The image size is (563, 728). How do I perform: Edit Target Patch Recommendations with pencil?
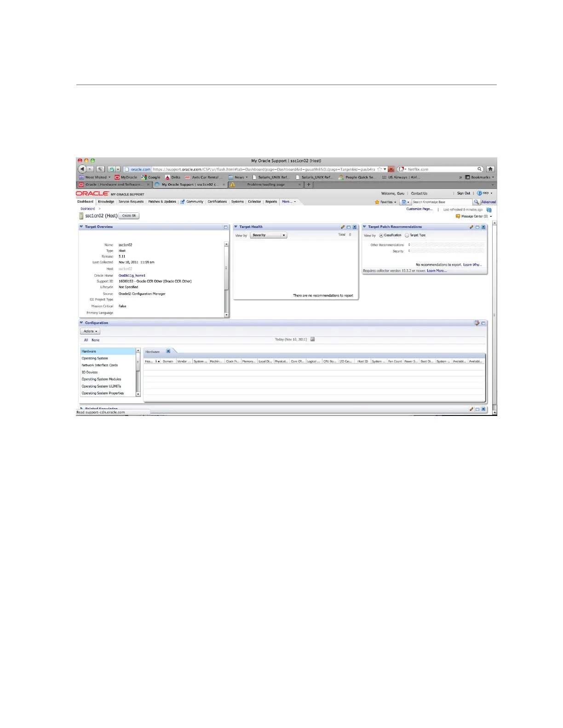point(471,227)
